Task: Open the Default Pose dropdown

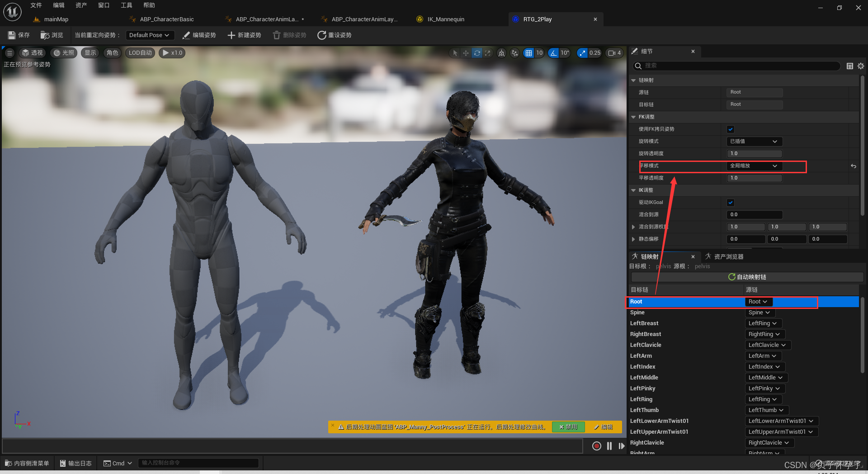Action: [149, 35]
